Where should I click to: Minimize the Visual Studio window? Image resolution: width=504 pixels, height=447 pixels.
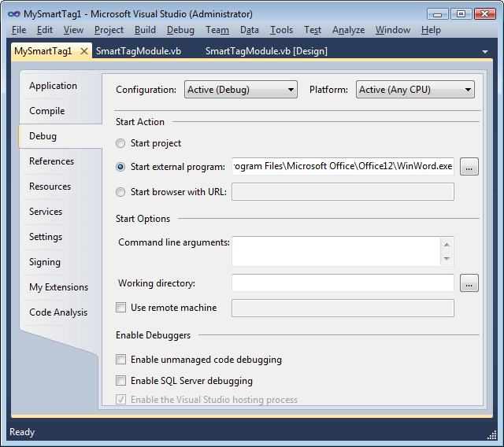coord(438,14)
